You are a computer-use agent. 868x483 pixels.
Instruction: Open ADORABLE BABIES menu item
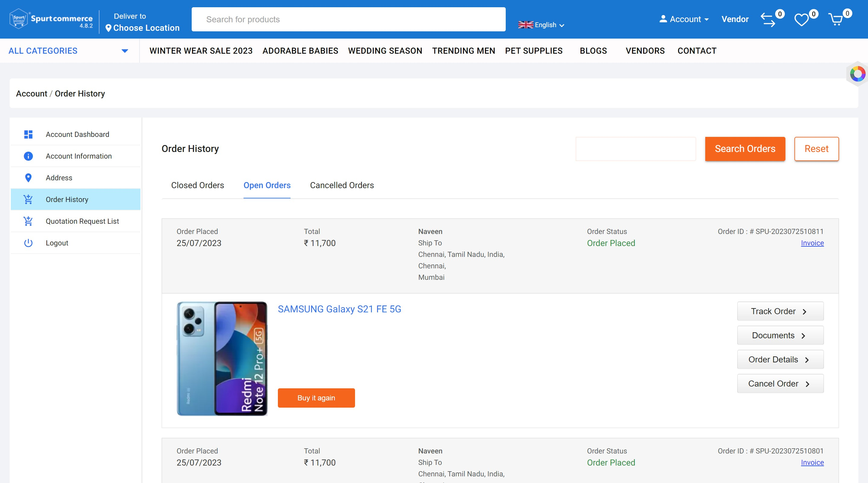[x=300, y=51]
